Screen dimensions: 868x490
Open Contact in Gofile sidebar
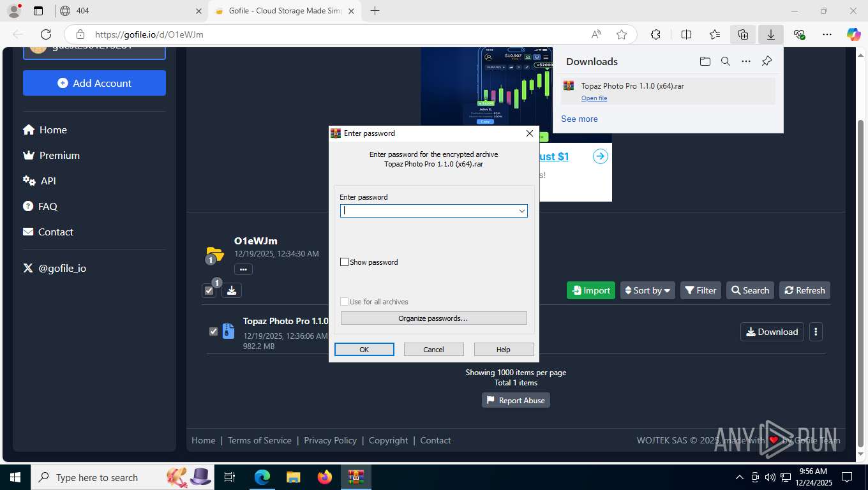point(48,232)
